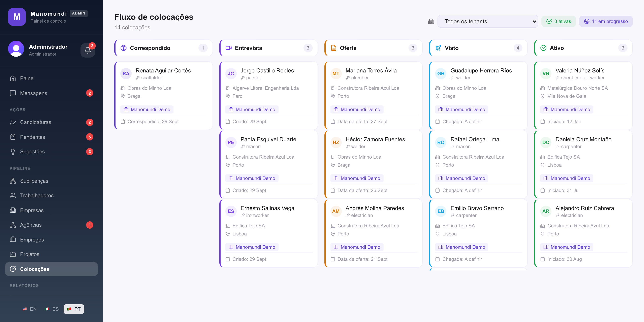Click the Manomundi M logo
The width and height of the screenshot is (644, 322).
click(x=17, y=17)
